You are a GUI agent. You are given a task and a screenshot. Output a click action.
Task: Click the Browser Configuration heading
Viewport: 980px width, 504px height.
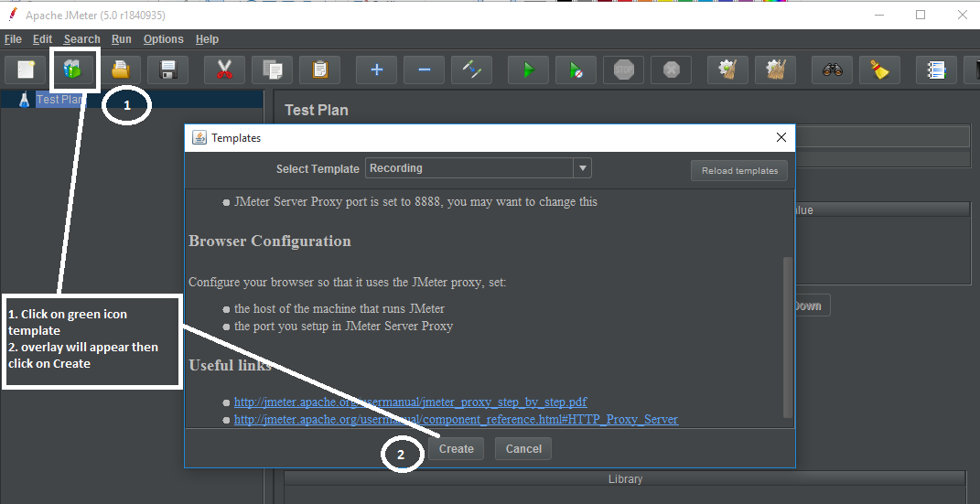point(269,241)
